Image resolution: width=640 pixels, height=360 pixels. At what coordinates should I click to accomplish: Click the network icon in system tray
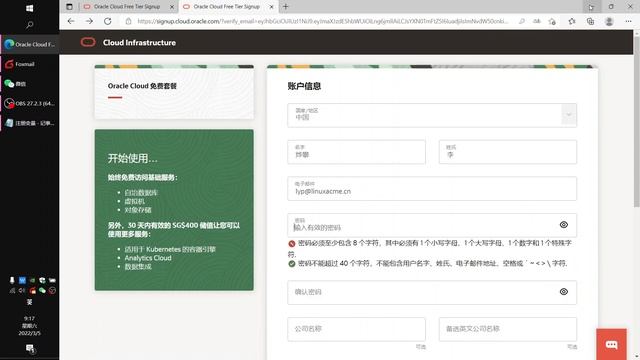pyautogui.click(x=13, y=291)
